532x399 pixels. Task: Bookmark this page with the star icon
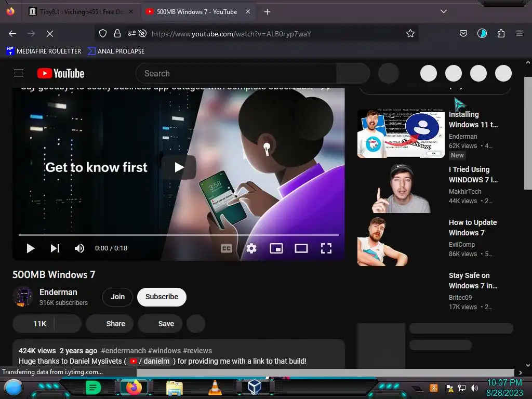410,33
